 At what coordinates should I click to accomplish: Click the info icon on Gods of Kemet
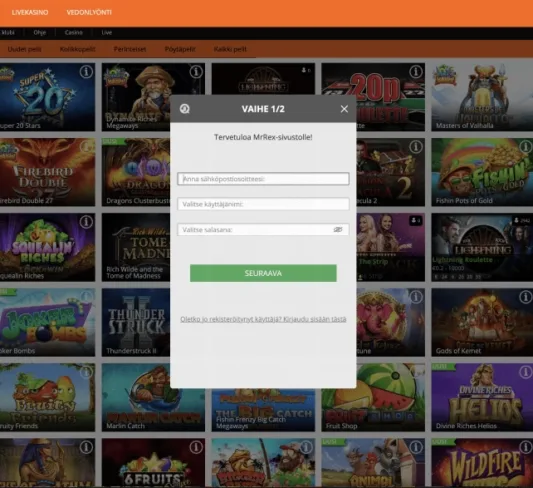coord(526,297)
